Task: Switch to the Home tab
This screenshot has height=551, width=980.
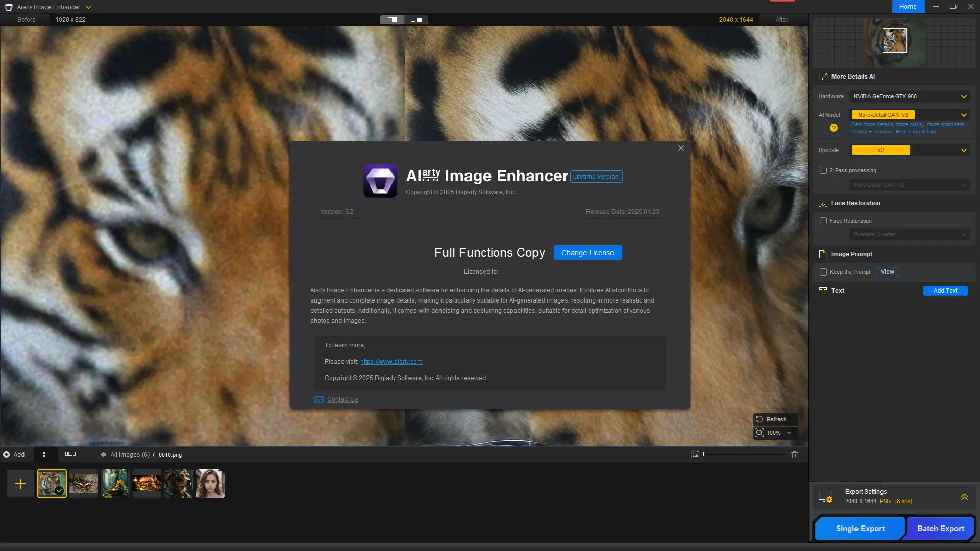Action: point(908,7)
